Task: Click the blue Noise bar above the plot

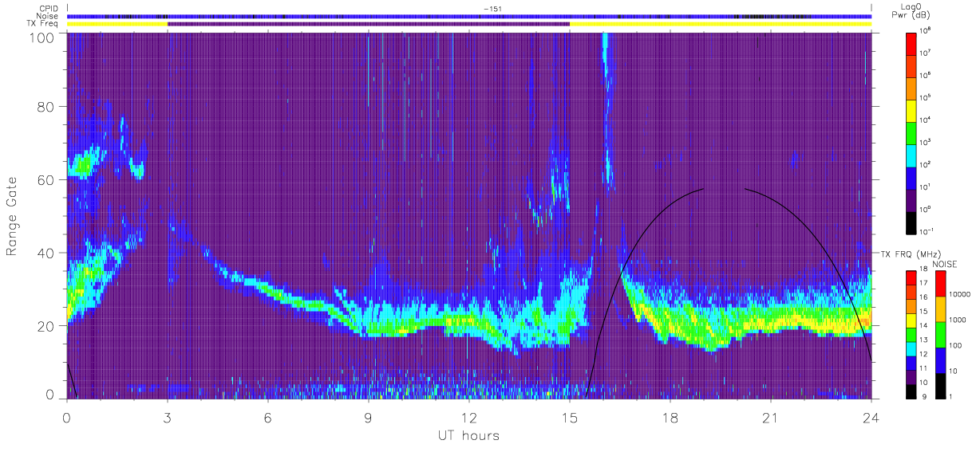Action: click(469, 16)
